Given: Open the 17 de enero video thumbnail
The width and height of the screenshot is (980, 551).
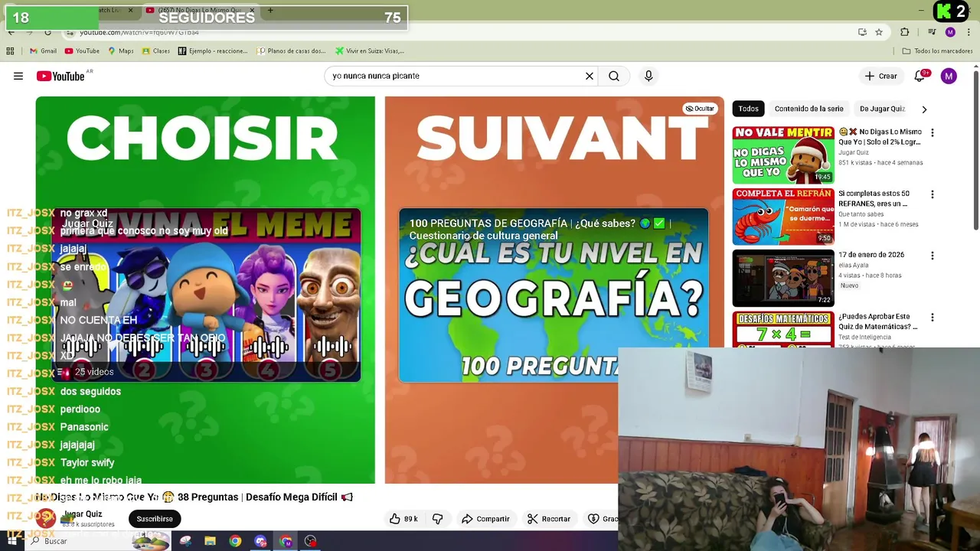Looking at the screenshot, I should (783, 279).
